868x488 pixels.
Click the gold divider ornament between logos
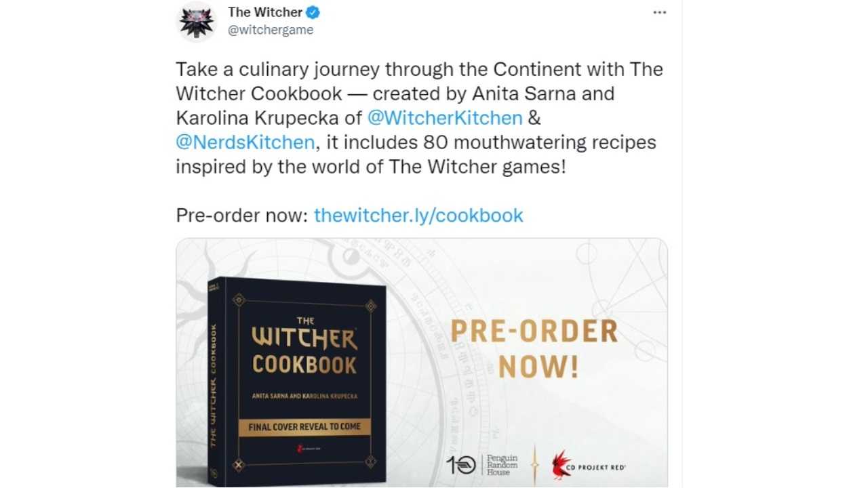click(x=534, y=465)
